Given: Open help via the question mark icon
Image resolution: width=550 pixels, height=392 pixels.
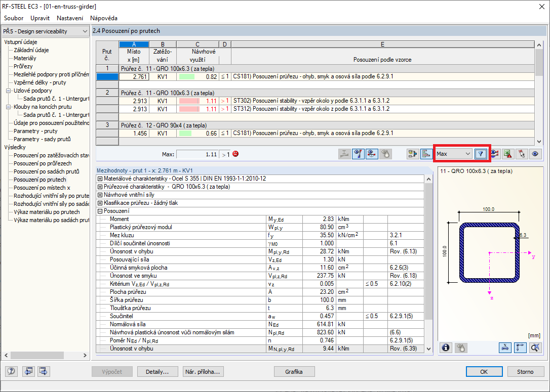Looking at the screenshot, I should pyautogui.click(x=11, y=371).
